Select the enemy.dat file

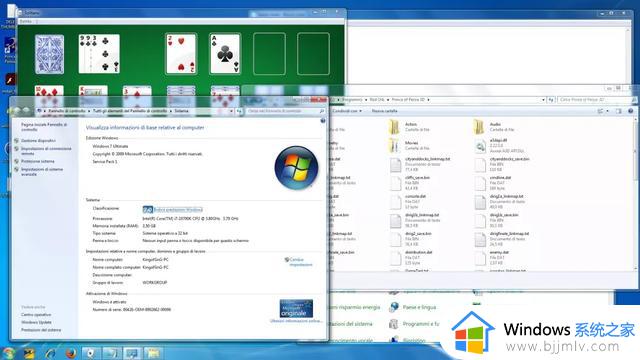coord(492,258)
